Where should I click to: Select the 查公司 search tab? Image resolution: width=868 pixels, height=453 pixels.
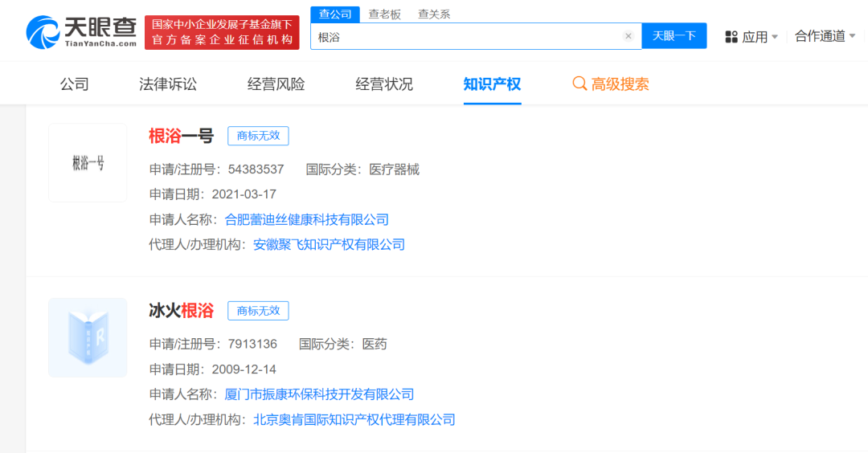click(x=335, y=14)
